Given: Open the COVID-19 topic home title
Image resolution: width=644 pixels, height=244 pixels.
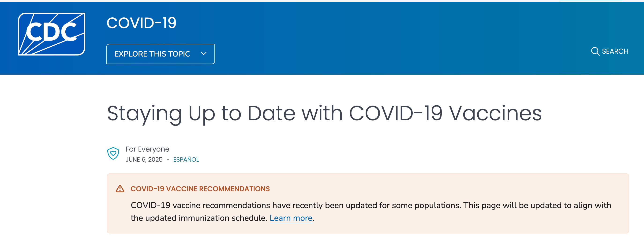Looking at the screenshot, I should click(141, 23).
